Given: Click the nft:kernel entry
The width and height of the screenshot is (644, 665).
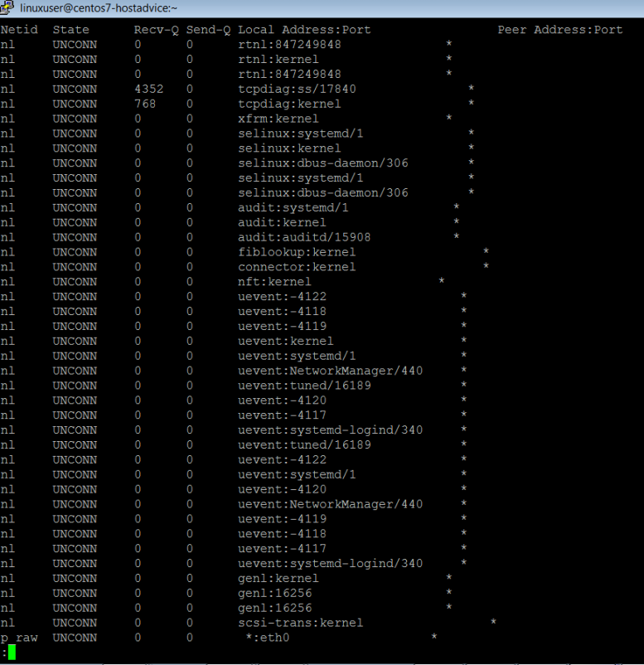Looking at the screenshot, I should click(274, 282).
